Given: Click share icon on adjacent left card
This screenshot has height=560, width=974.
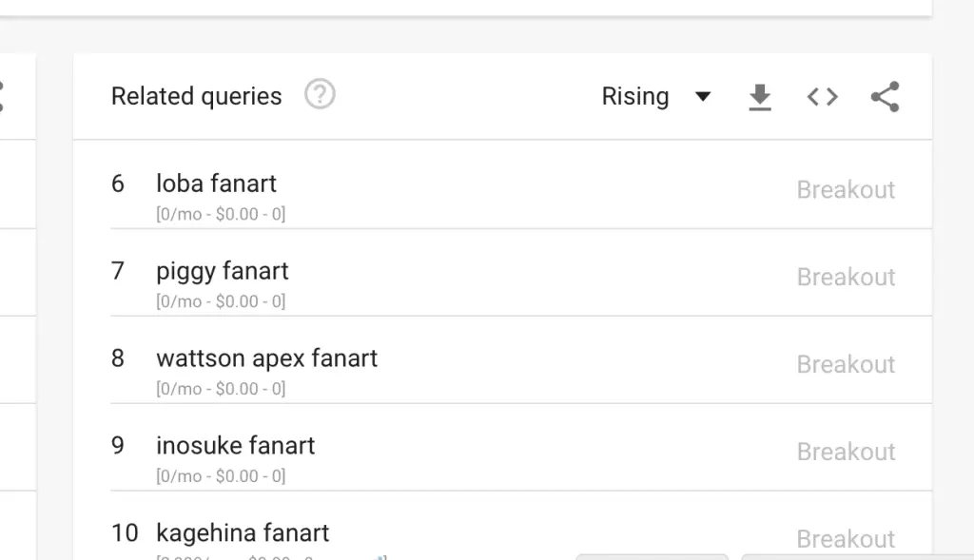Looking at the screenshot, I should click(x=1, y=97).
